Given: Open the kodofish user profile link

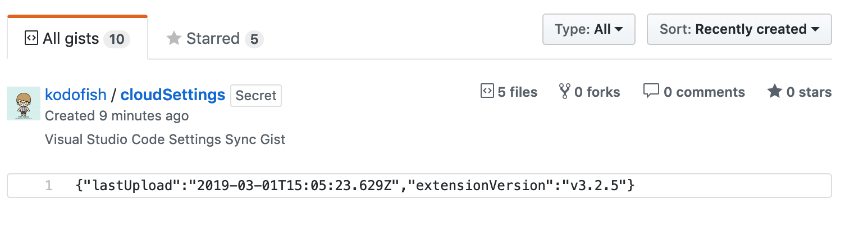Looking at the screenshot, I should pos(76,95).
